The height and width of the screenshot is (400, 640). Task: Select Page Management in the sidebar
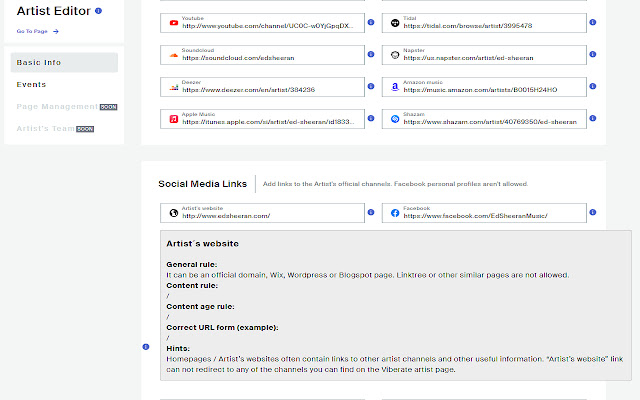[x=57, y=107]
